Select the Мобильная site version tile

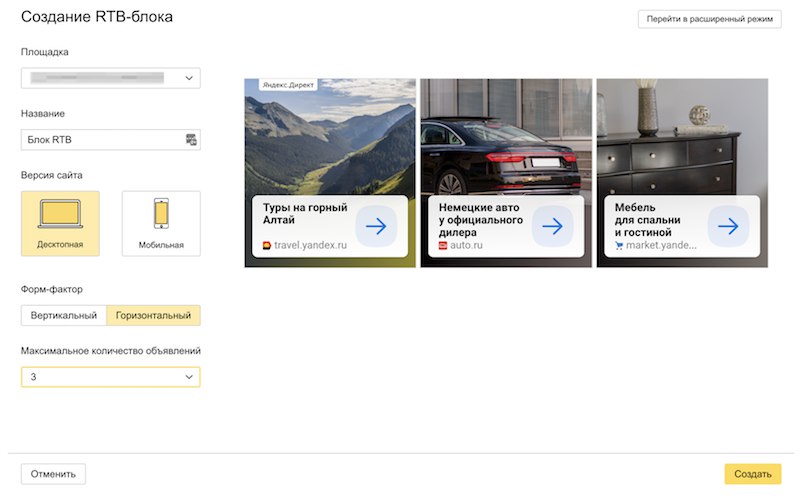click(161, 224)
